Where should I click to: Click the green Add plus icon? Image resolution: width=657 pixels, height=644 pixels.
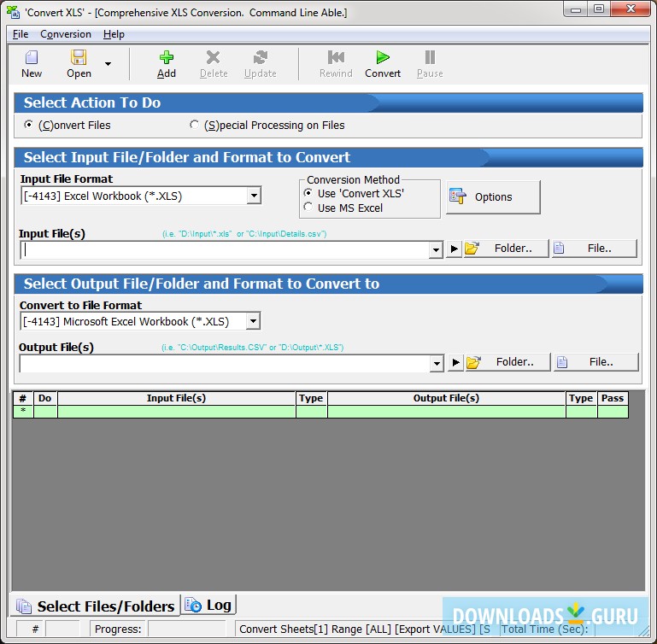(x=167, y=57)
